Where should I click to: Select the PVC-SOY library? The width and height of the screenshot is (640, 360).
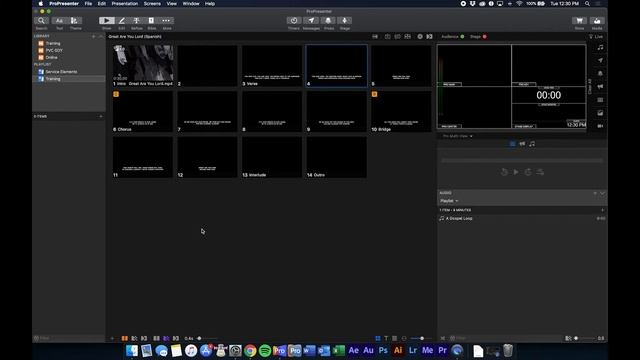[x=69, y=51]
